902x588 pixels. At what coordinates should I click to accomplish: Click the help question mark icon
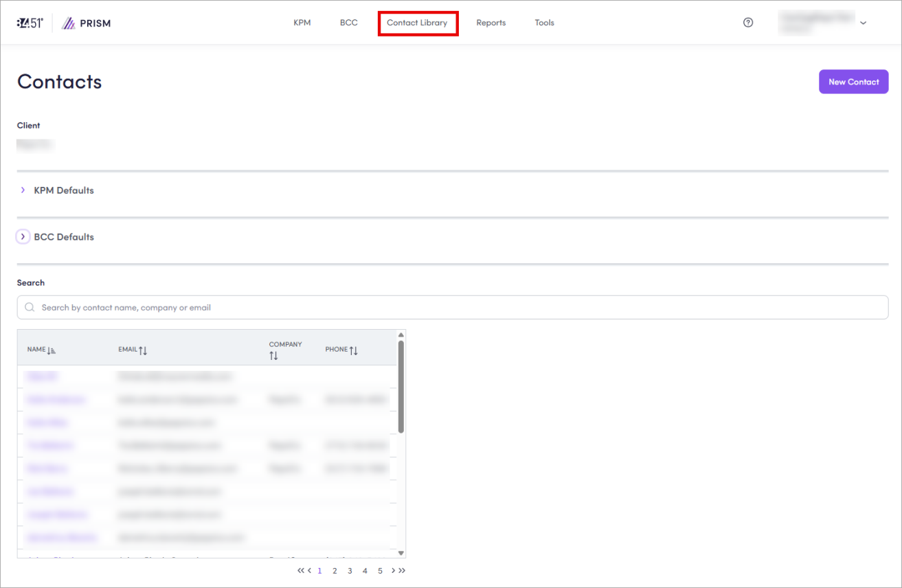tap(748, 23)
